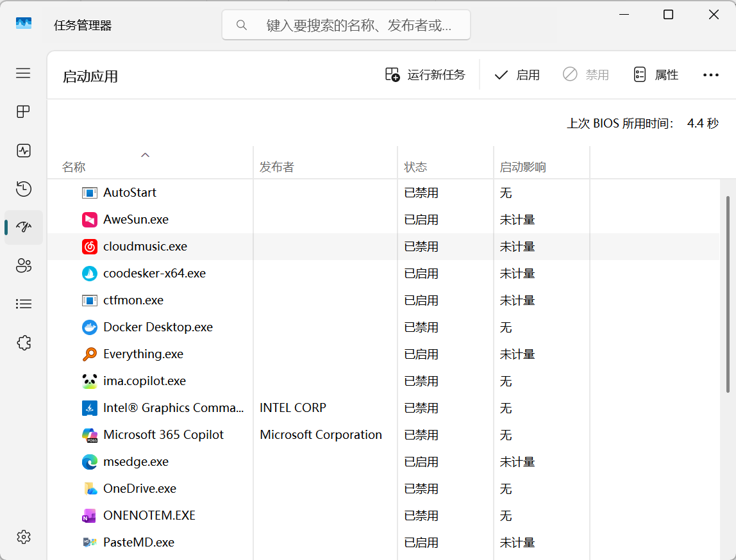
Task: Click the coodesker-x64.exe sailboat icon
Action: (90, 274)
